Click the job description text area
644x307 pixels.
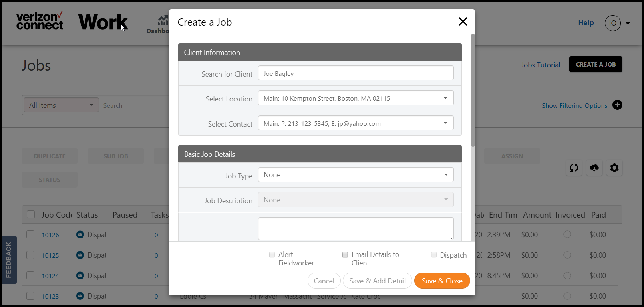(356, 228)
